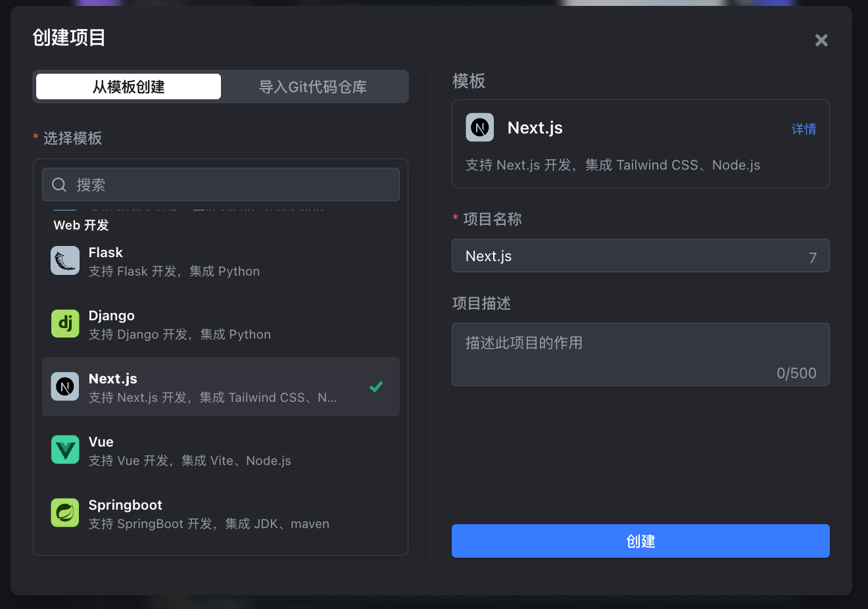Select the Flask template entry
The height and width of the screenshot is (609, 868).
(197, 260)
